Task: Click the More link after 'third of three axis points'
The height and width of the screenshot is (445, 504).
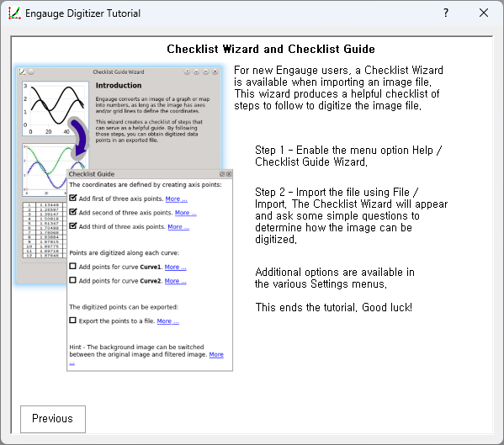Action: click(x=178, y=227)
